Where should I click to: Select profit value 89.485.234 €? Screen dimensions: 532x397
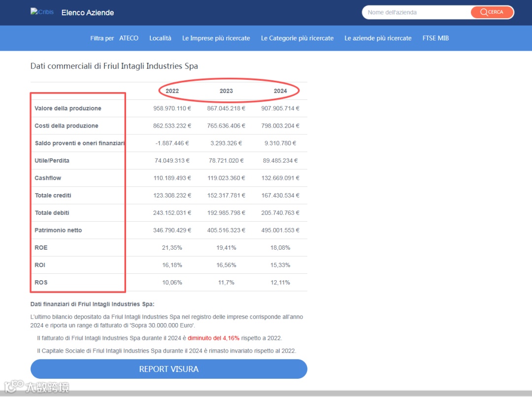pos(280,161)
